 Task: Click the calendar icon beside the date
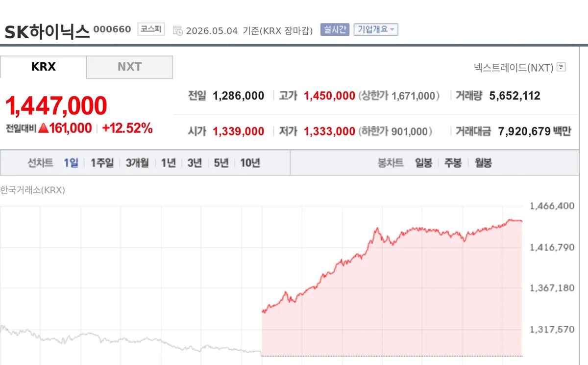click(178, 30)
